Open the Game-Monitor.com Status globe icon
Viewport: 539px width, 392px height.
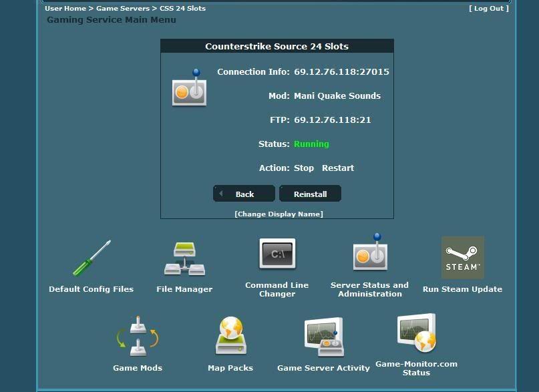(x=417, y=333)
